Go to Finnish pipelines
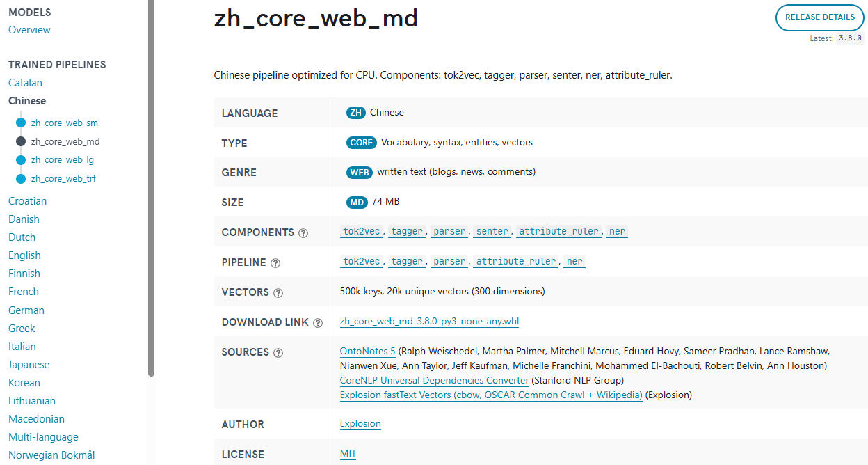 point(24,274)
